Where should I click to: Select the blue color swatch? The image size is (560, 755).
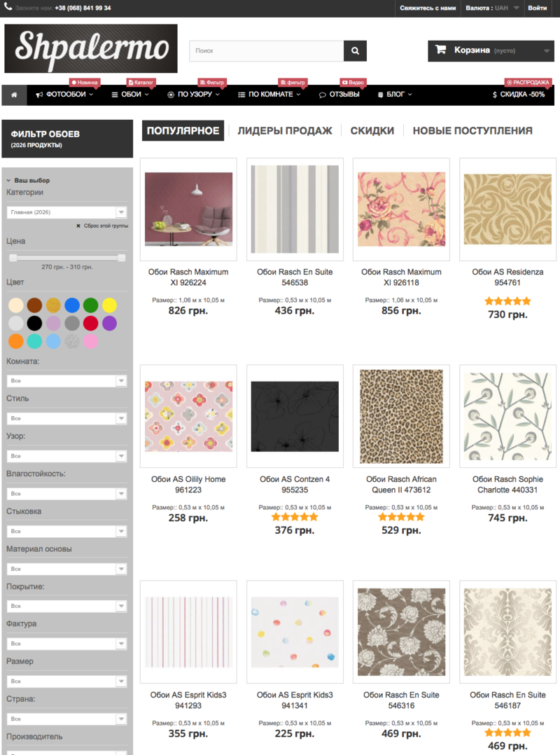pos(72,305)
